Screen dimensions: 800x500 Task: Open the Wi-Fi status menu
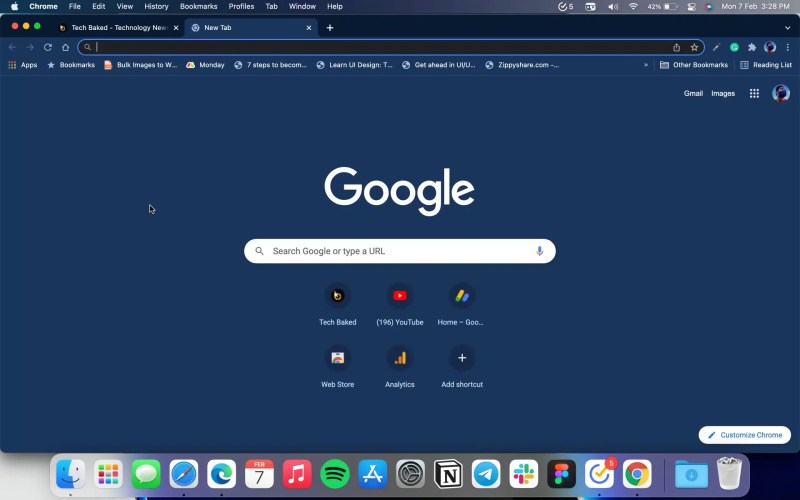[633, 7]
